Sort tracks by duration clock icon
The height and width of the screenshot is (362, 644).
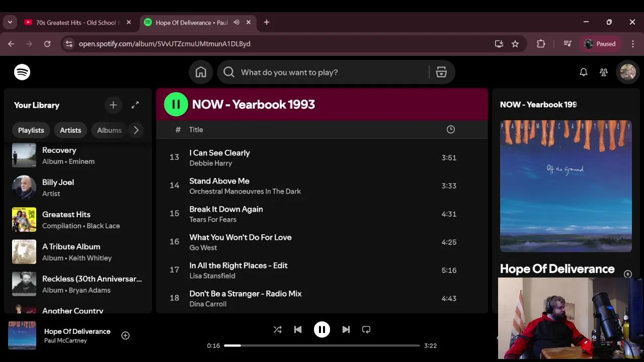(451, 129)
